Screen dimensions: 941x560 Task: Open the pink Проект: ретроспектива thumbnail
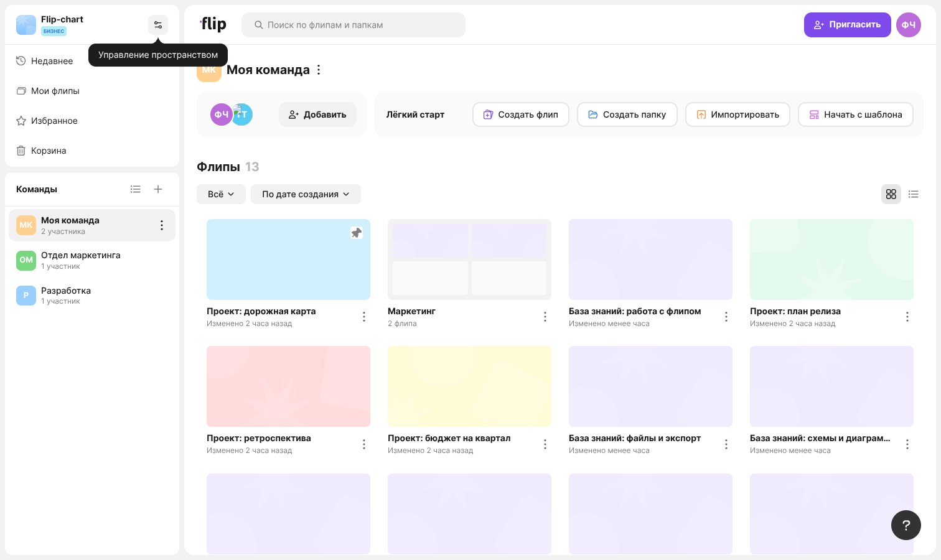[288, 386]
